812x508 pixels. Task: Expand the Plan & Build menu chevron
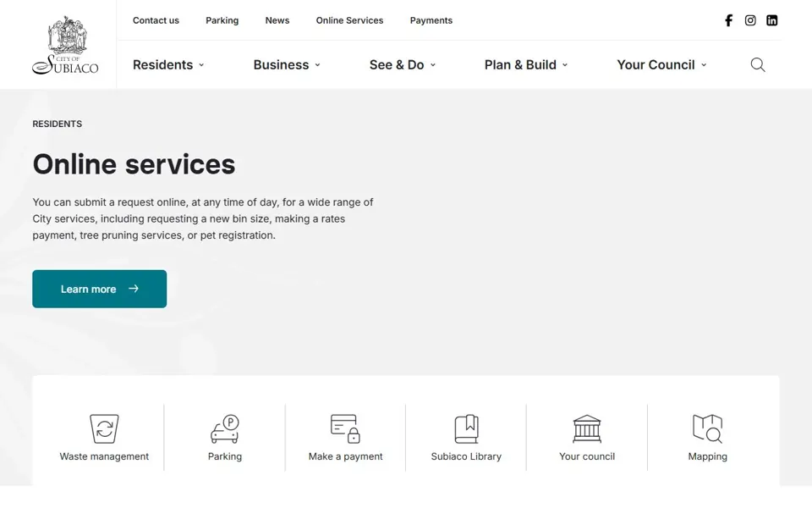565,65
